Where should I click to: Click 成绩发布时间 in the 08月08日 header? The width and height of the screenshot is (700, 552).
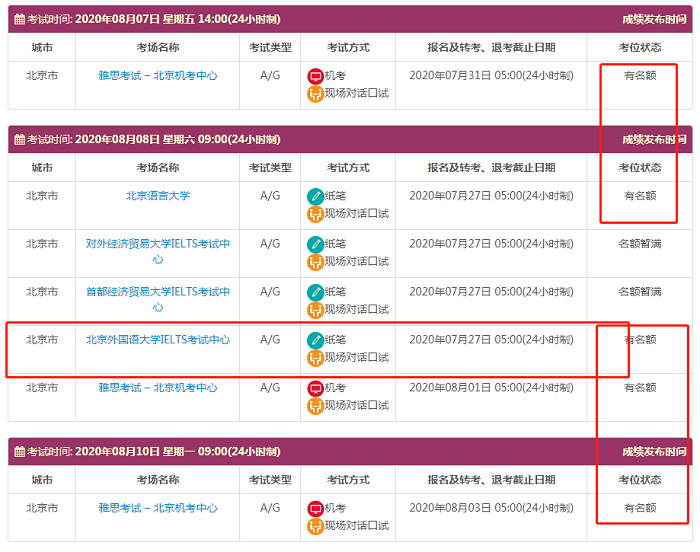point(654,139)
